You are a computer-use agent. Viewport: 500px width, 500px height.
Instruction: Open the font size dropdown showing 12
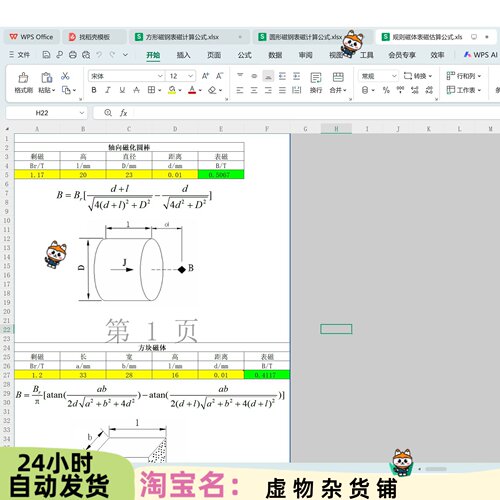pos(190,76)
